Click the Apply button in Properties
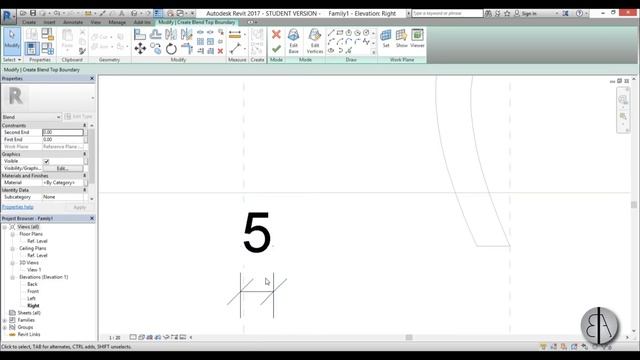640x360 pixels. (80, 207)
